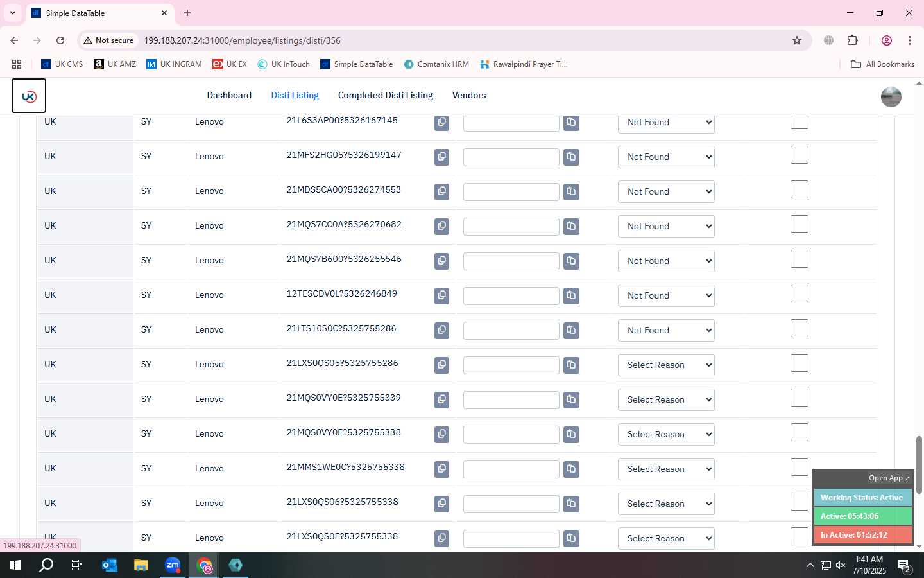Screen dimensions: 924x578
Task: Click paste icon in 21MFS2HG05?5326199147 row
Action: coord(571,157)
